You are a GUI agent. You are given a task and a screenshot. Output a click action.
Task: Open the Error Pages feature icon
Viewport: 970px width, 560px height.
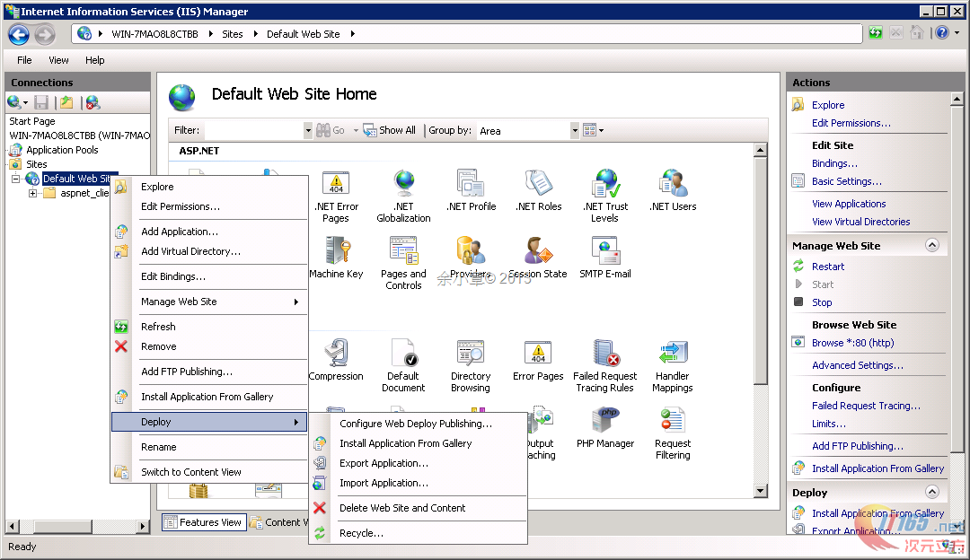[538, 353]
